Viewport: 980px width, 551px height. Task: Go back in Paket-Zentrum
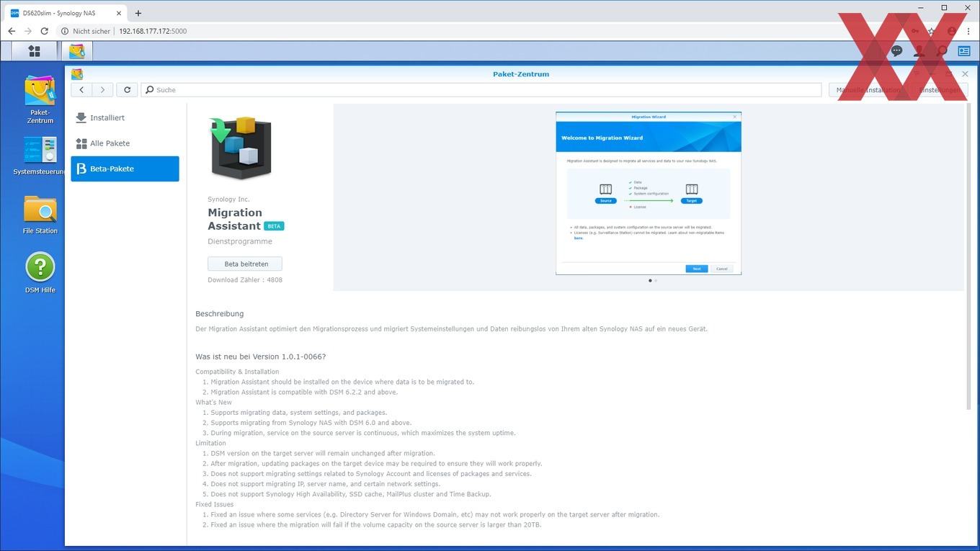click(x=82, y=89)
